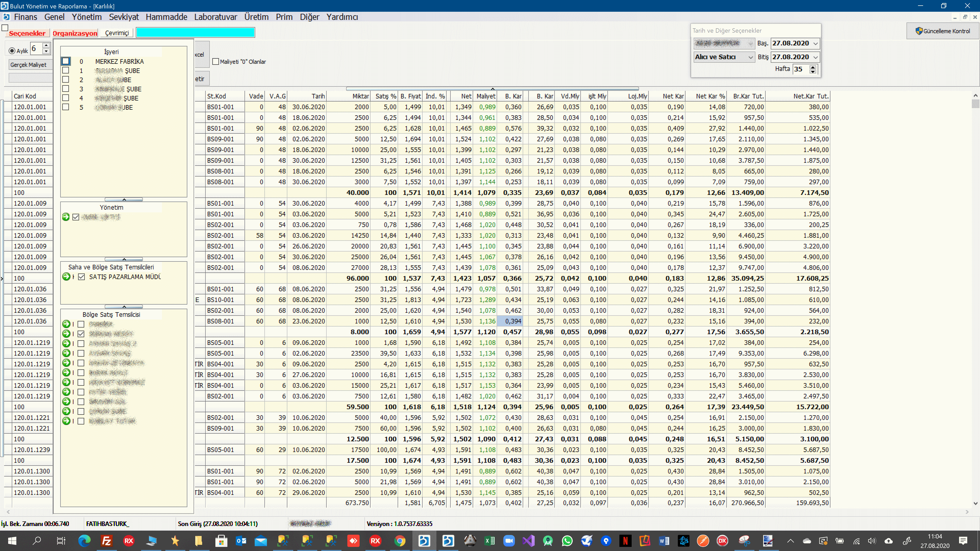Click the volume icon in system tray

click(x=872, y=541)
